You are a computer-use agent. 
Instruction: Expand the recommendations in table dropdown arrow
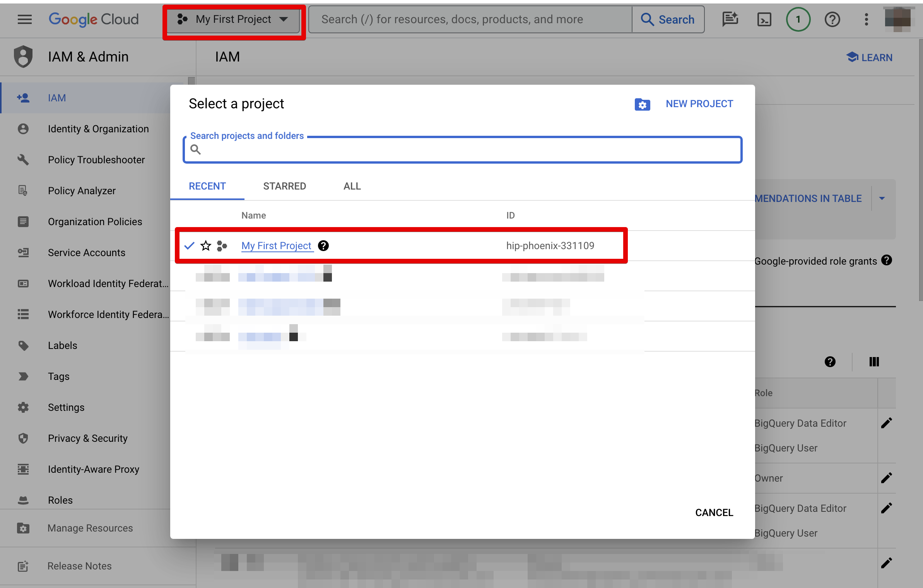point(882,198)
